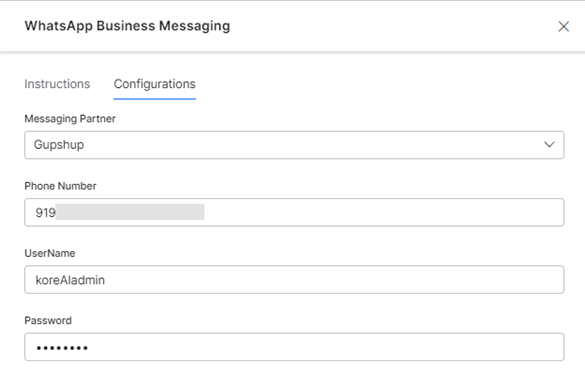Screen dimensions: 585x381
Task: Click the dropdown chevron next to Gupshup
Action: 549,144
